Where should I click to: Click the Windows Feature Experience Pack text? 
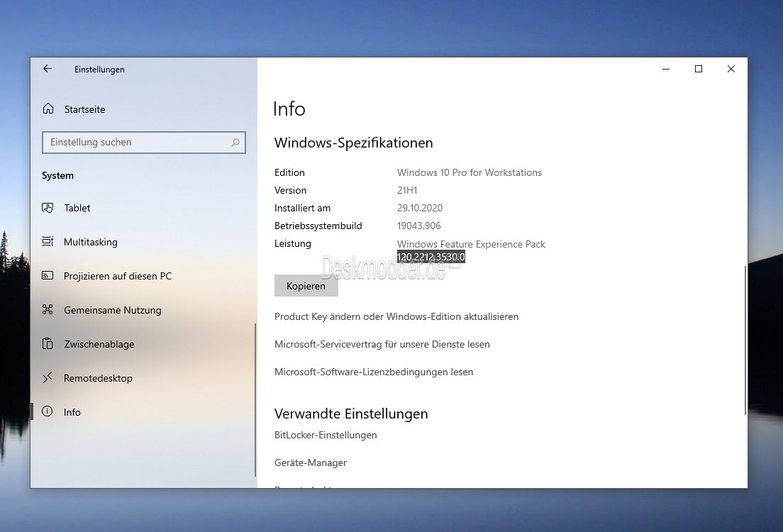[x=471, y=244]
